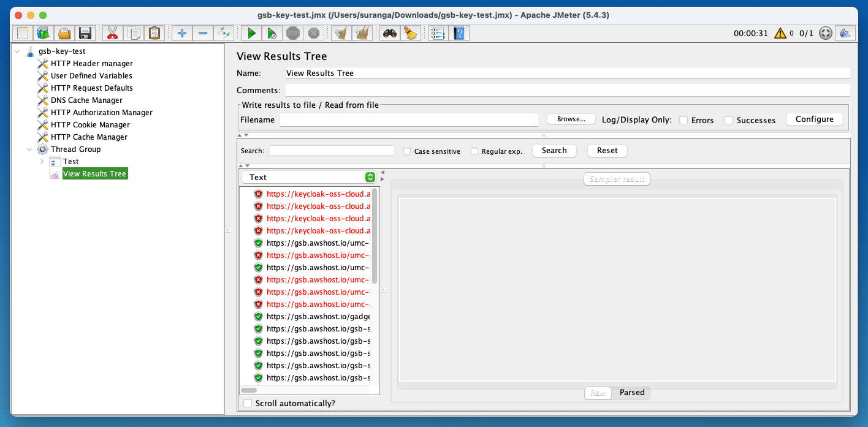
Task: Start test without pauses toolbar icon
Action: click(x=272, y=33)
